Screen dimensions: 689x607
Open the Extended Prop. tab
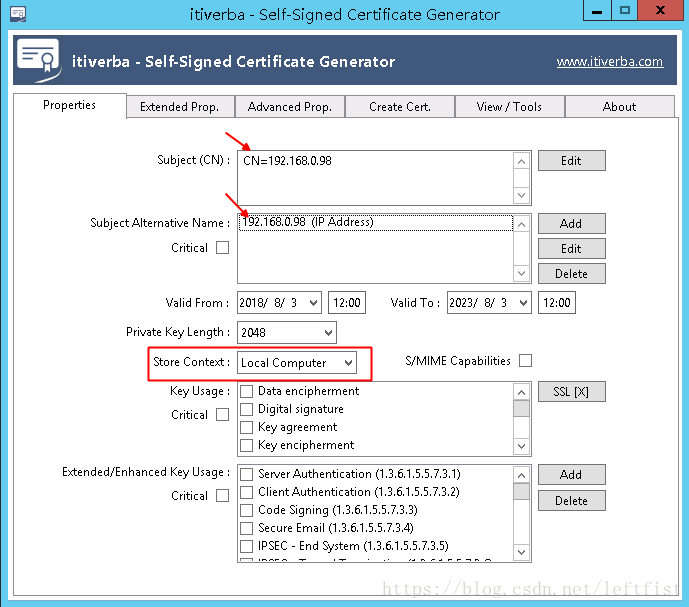pos(179,107)
